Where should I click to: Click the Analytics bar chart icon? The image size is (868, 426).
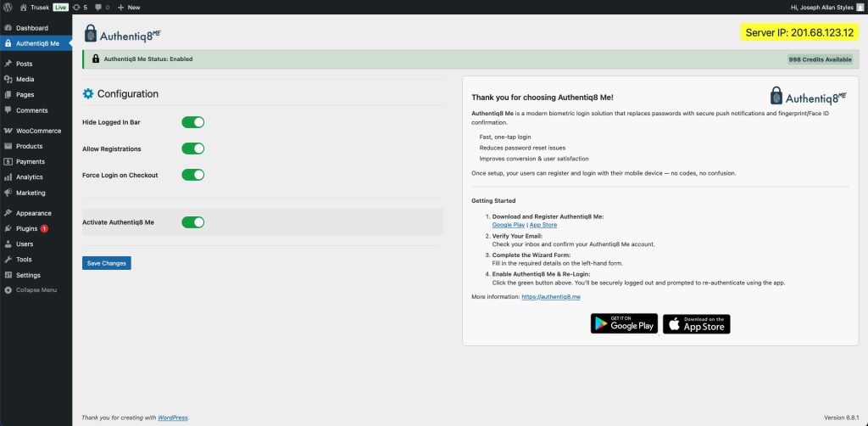coord(8,177)
